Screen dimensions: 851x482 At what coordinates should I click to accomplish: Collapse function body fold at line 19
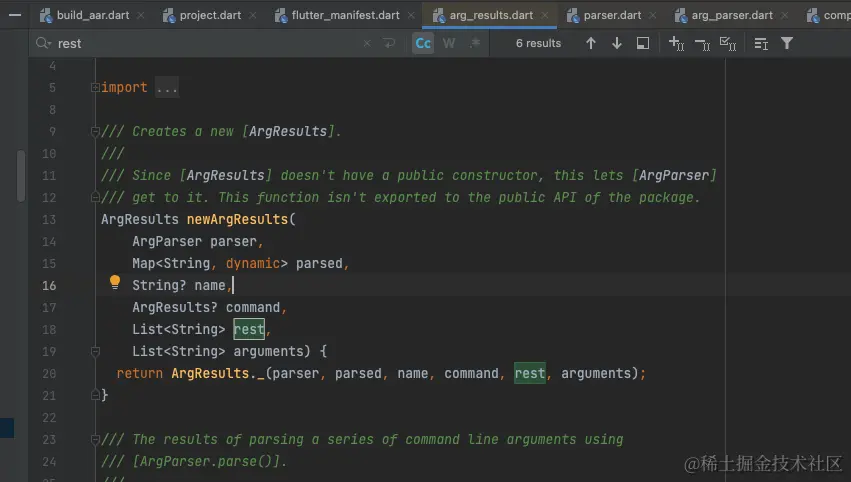(95, 351)
